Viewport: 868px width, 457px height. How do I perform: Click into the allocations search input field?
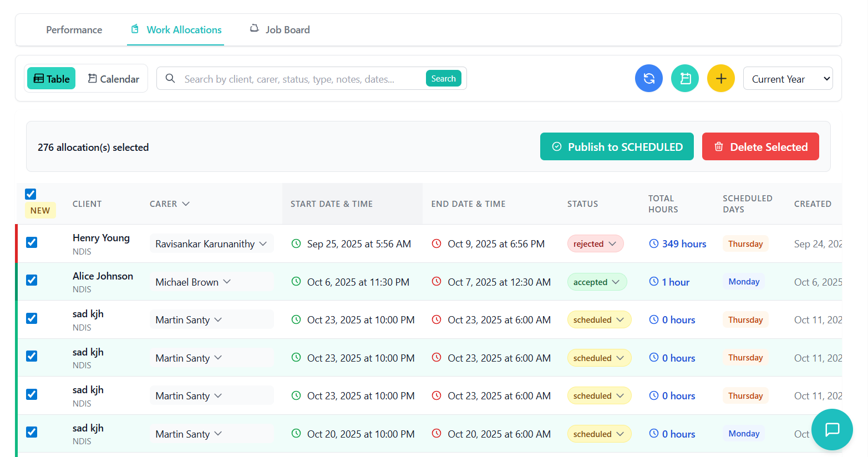pos(300,79)
